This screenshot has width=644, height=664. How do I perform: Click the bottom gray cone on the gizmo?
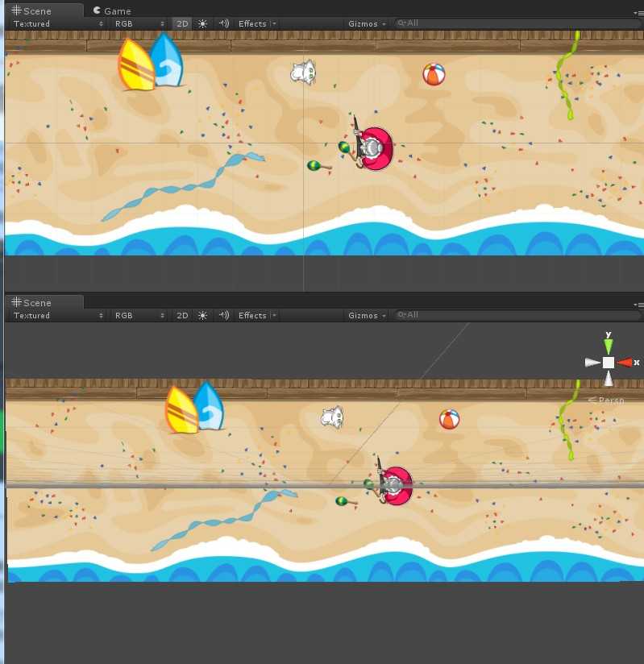click(x=609, y=378)
